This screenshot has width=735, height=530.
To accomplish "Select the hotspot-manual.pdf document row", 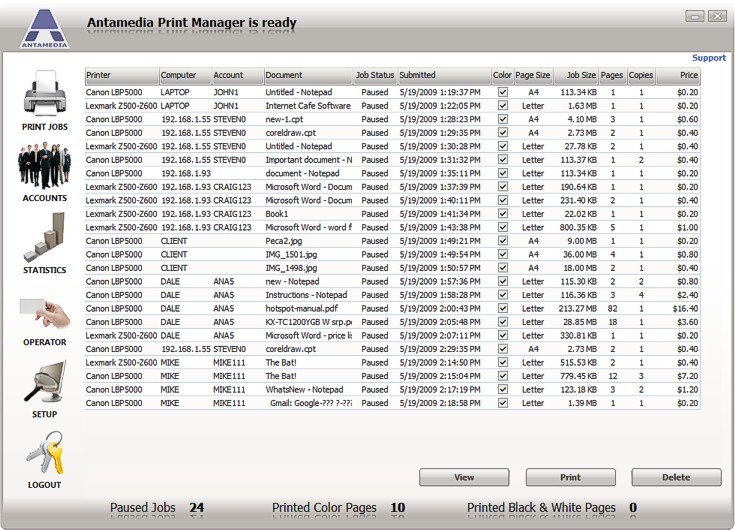I will point(392,308).
